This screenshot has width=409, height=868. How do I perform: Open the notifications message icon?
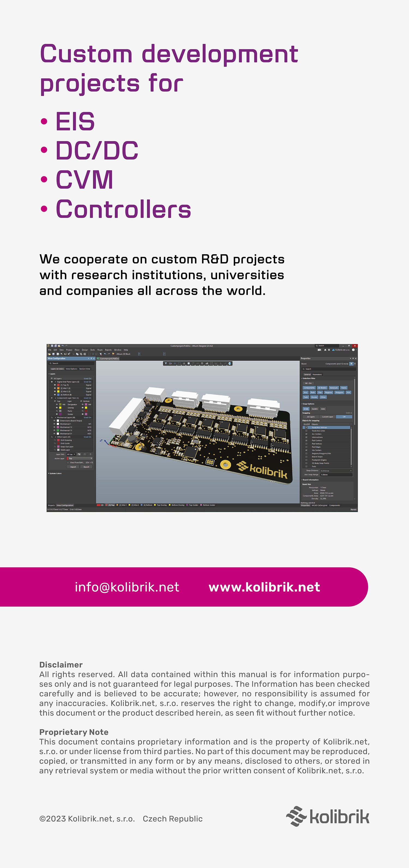coord(319,350)
